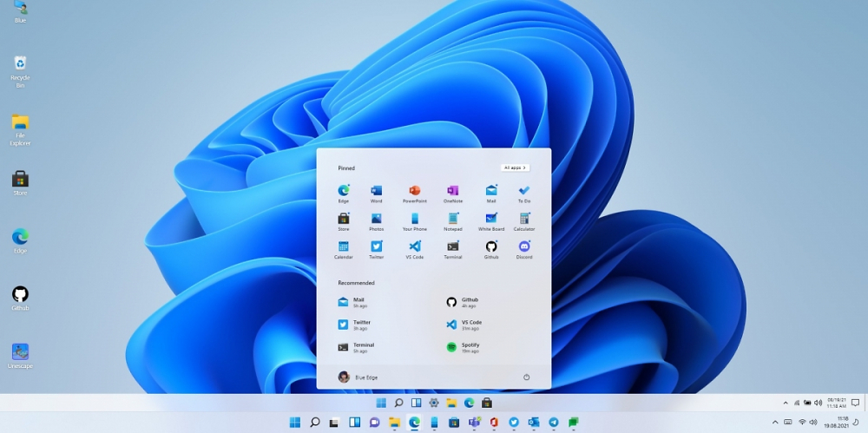Open the notification center speech-bubble icon
The width and height of the screenshot is (868, 433).
[x=855, y=403]
